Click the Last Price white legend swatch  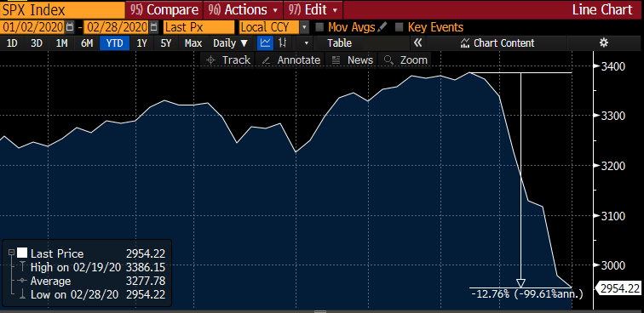click(22, 253)
